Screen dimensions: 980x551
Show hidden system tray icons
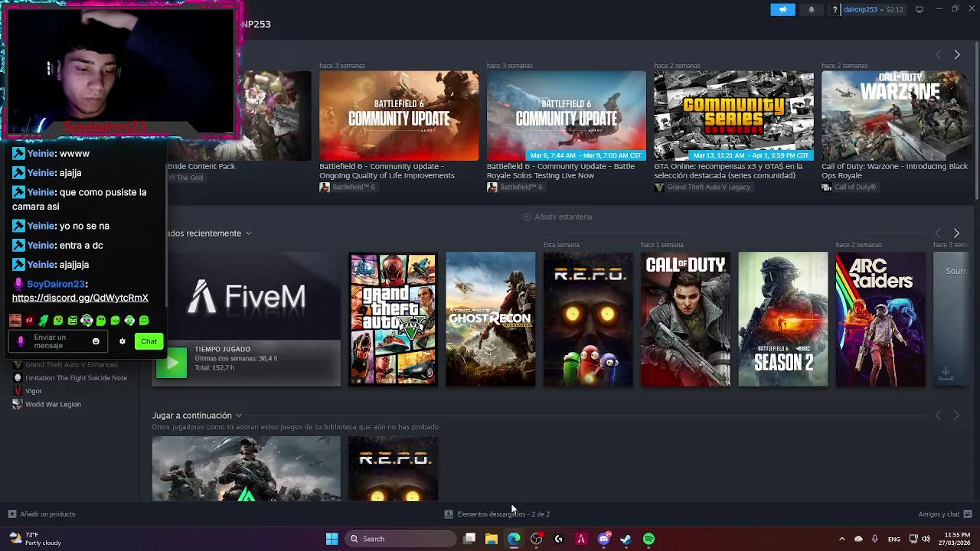point(841,539)
